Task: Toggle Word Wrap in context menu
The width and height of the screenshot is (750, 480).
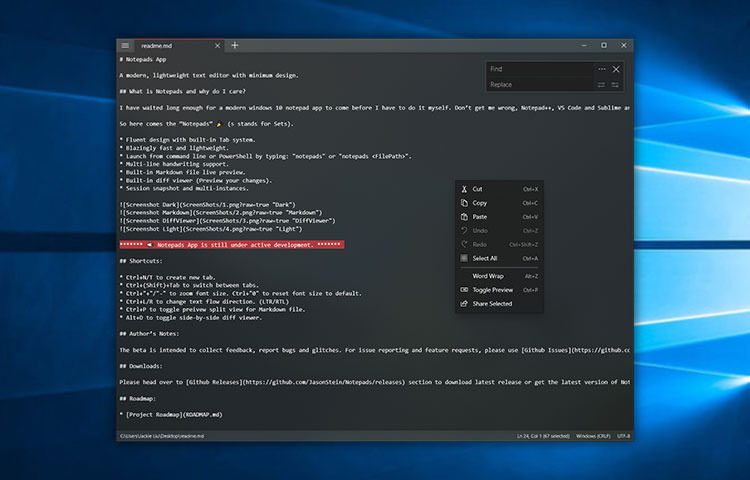Action: (x=488, y=276)
